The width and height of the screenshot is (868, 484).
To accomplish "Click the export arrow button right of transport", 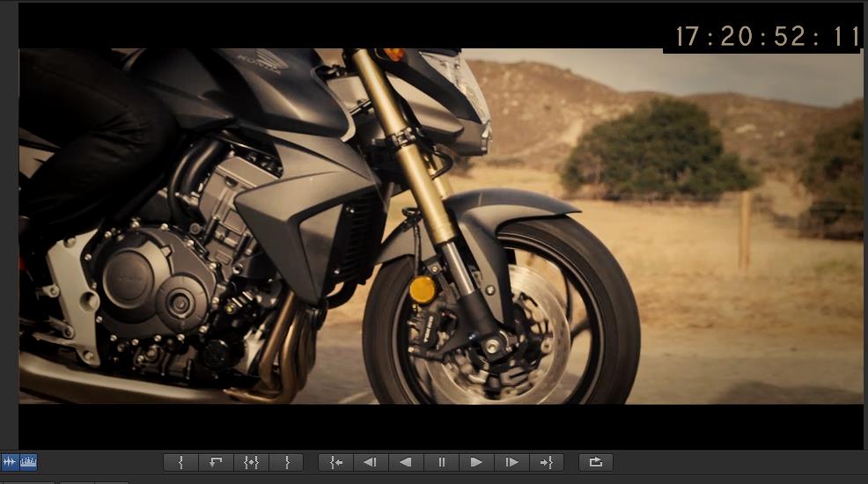I will (596, 462).
